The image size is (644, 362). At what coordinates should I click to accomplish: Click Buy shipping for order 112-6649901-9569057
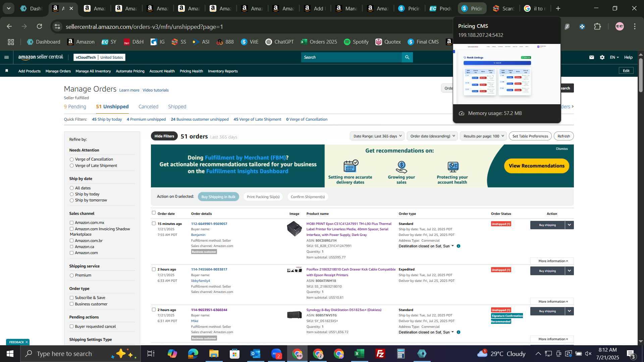tap(547, 225)
